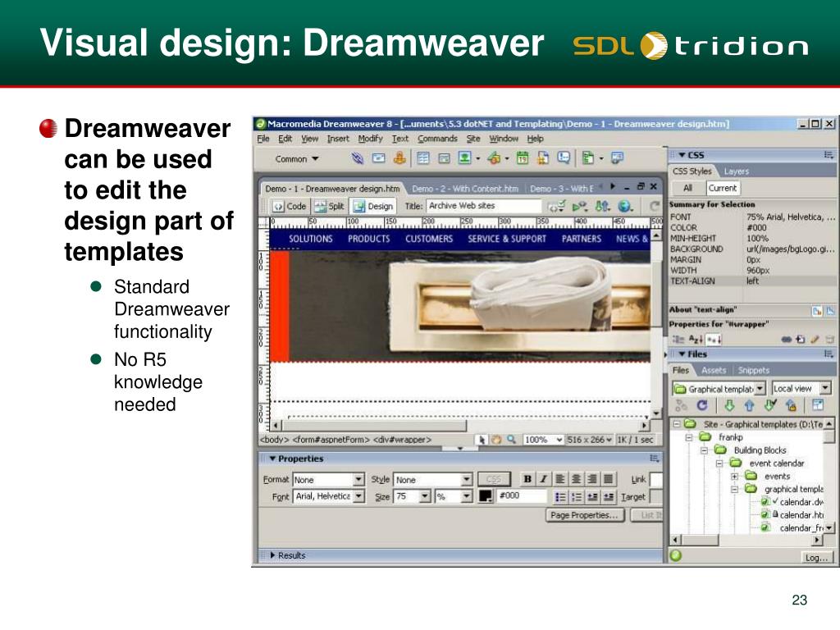Open the Size dropdown showing 75

point(412,496)
